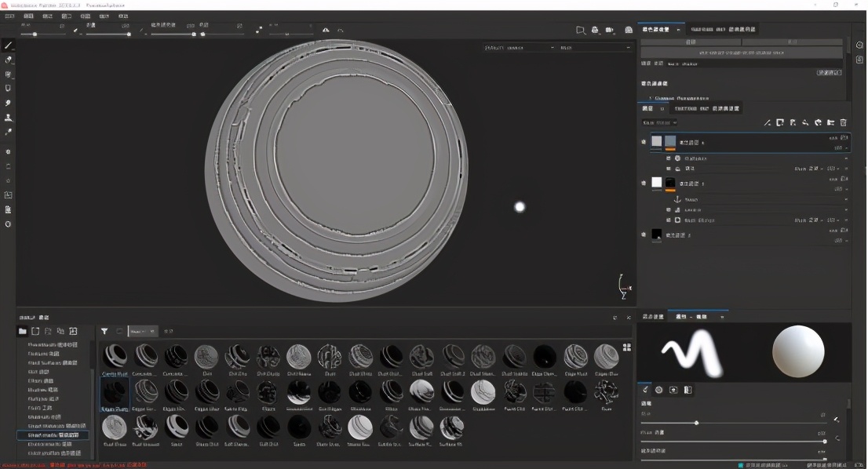Viewport: 868px width, 469px height.
Task: Select the Paint brush tool in left toolbar
Action: 9,45
